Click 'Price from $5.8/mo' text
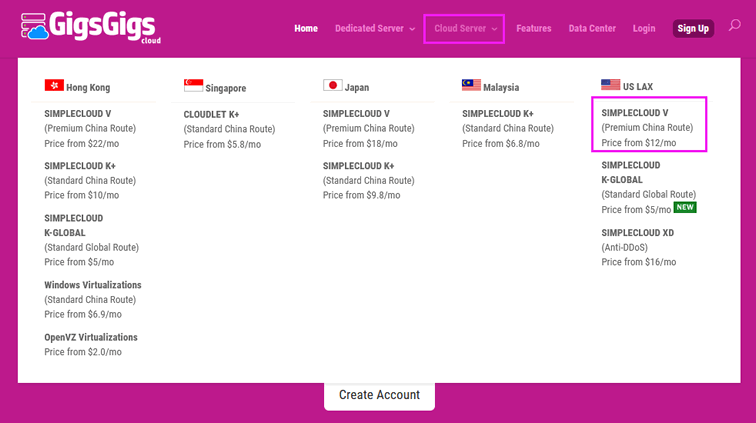The width and height of the screenshot is (756, 423). [222, 145]
